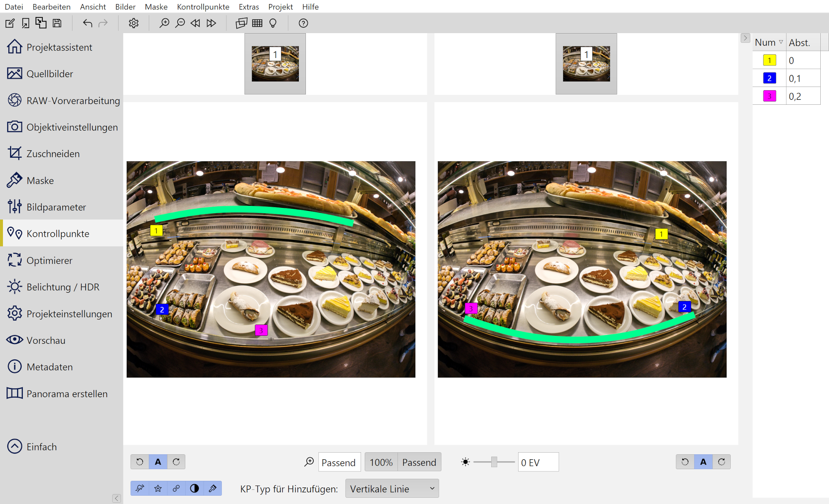The height and width of the screenshot is (504, 829).
Task: Open the Optimierer panel in sidebar
Action: (x=49, y=260)
